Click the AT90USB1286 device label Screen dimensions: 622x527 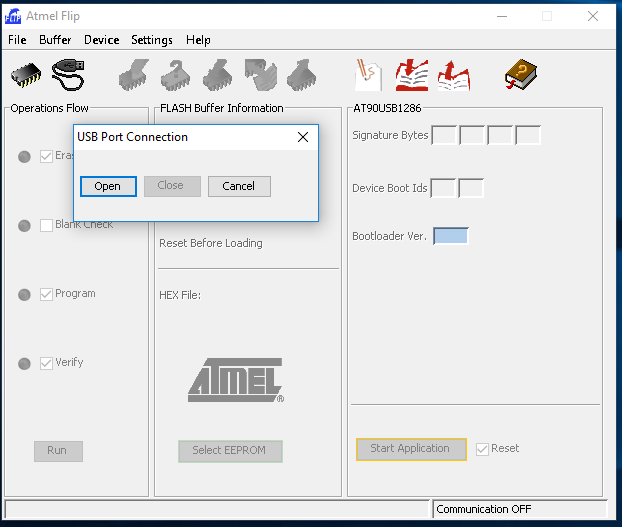[x=387, y=108]
